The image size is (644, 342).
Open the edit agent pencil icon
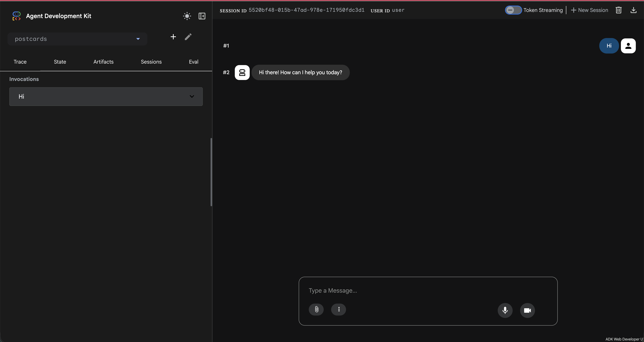[188, 37]
